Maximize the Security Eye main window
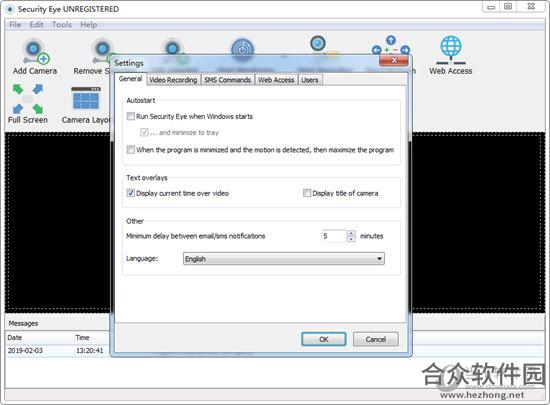The width and height of the screenshot is (550, 405). [508, 7]
